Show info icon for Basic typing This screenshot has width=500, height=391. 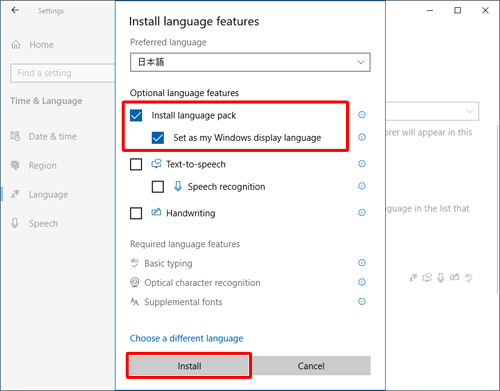362,263
